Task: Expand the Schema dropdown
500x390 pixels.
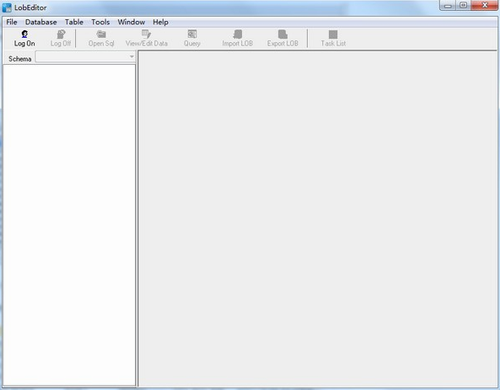Action: tap(85, 57)
